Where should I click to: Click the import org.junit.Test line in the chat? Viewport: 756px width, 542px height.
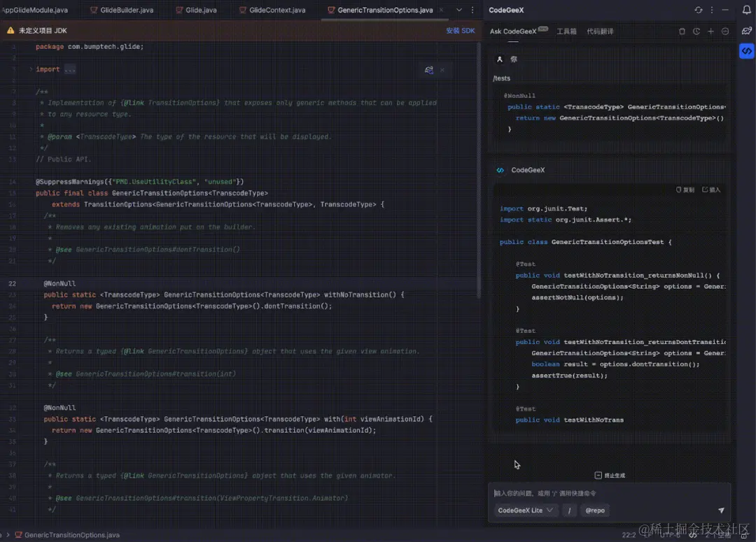(543, 208)
